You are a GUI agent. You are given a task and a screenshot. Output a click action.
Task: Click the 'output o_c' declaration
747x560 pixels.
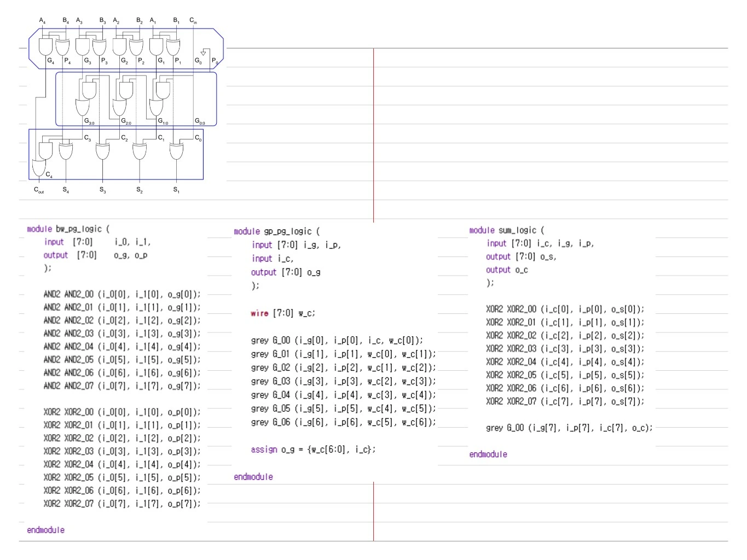[x=507, y=270]
